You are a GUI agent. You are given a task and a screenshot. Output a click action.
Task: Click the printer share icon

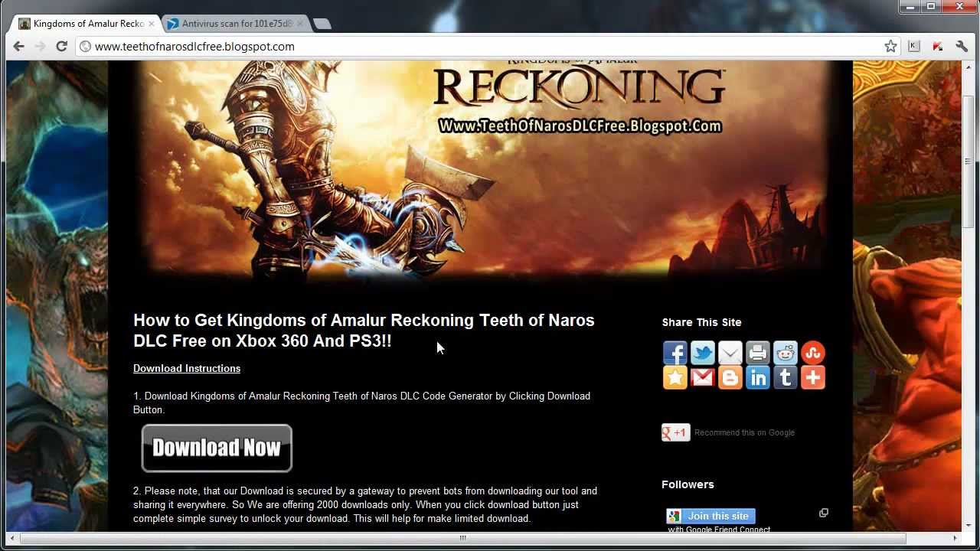758,353
